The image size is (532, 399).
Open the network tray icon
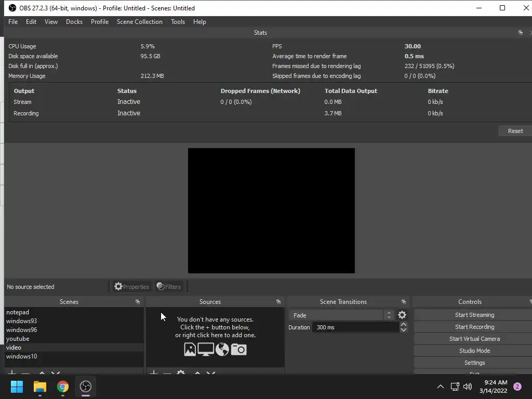[x=455, y=387]
